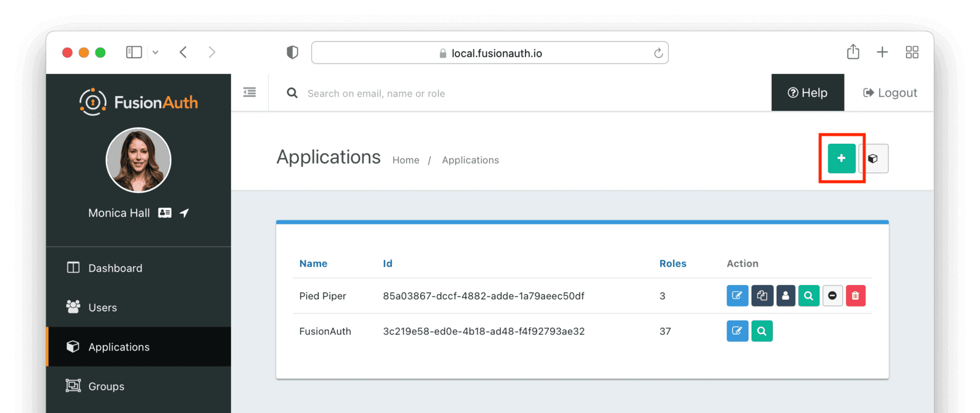Screen dimensions: 980x413
Task: View Pied Piper application details
Action: (x=809, y=296)
